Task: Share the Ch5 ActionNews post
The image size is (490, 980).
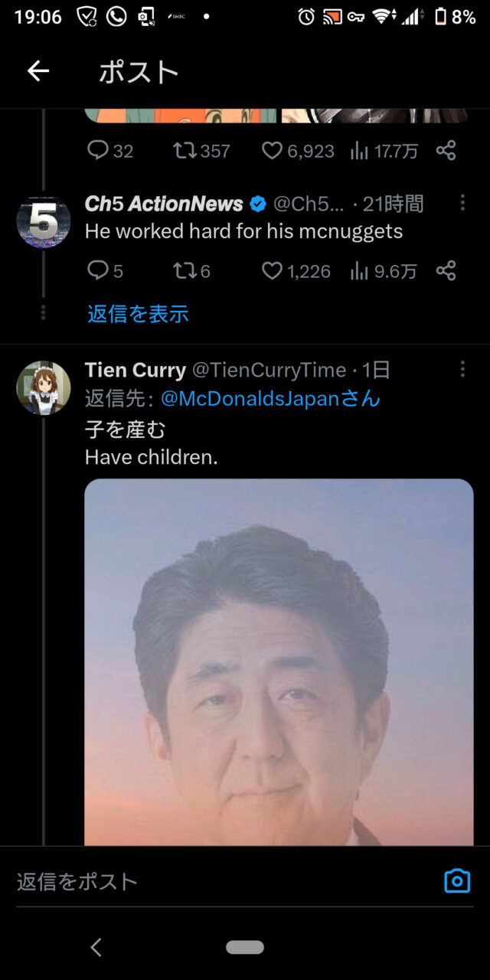Action: (446, 270)
